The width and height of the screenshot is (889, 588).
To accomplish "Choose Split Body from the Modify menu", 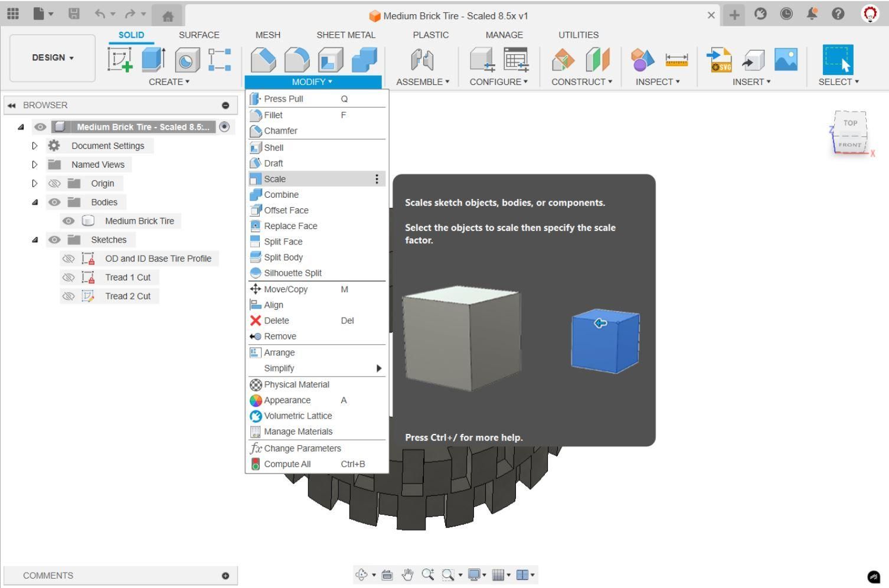I will (317, 257).
